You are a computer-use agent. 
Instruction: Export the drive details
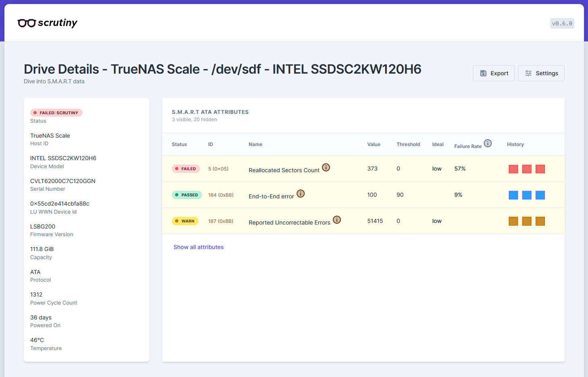coord(494,73)
